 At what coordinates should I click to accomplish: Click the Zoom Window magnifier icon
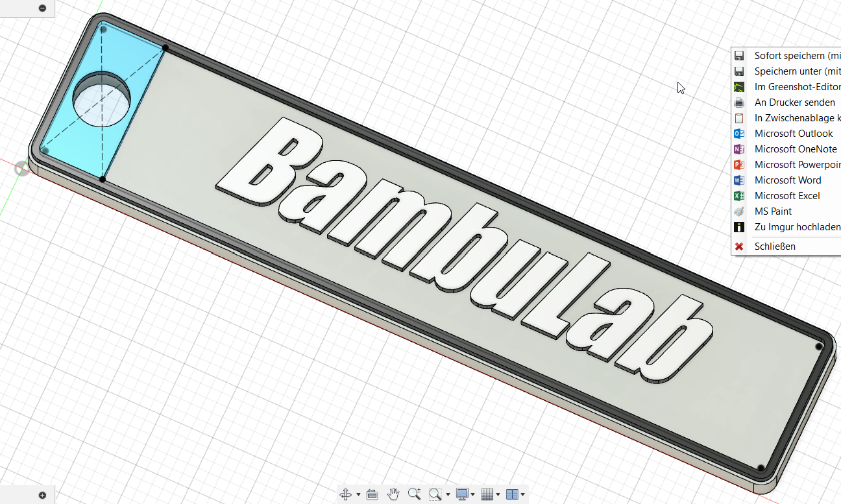click(x=435, y=494)
